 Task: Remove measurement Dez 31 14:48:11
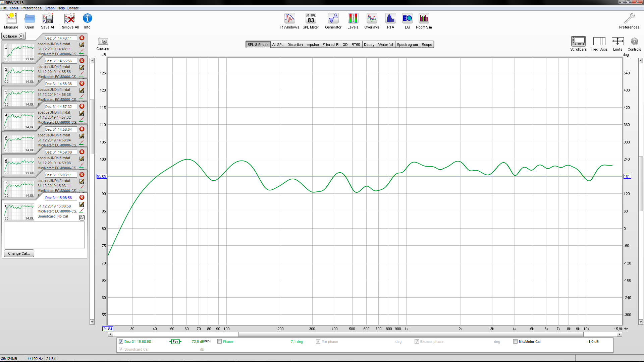(82, 38)
